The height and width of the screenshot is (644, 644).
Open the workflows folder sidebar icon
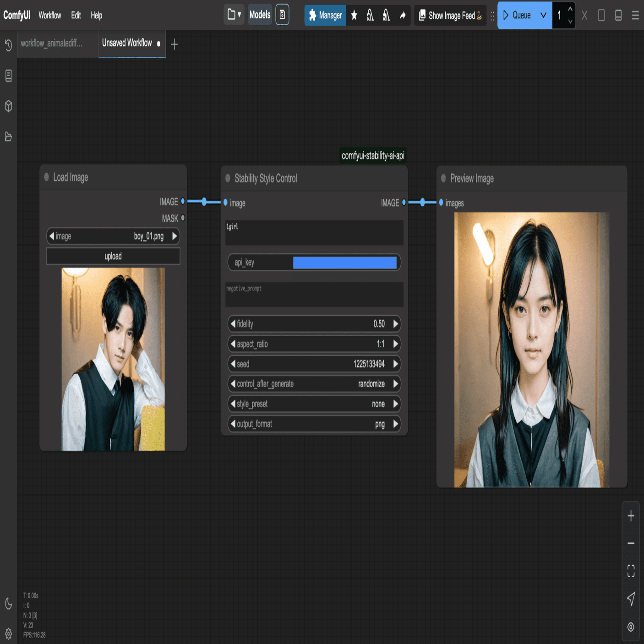8,136
